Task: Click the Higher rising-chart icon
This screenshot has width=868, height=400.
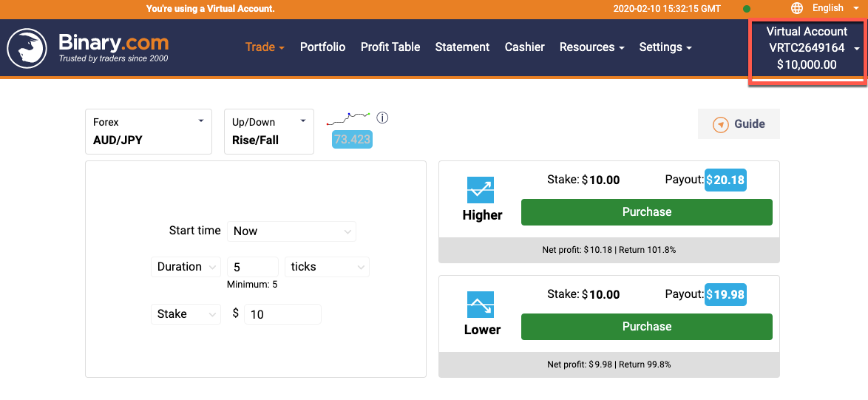Action: point(481,190)
